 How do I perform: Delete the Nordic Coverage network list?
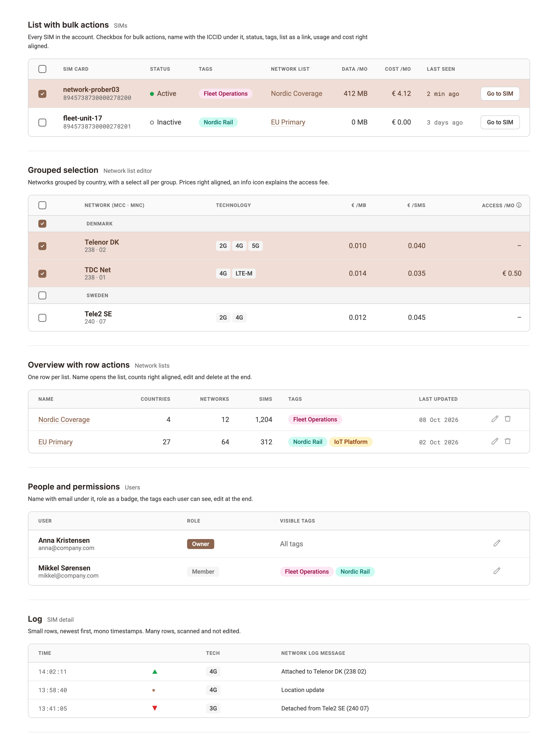[507, 419]
